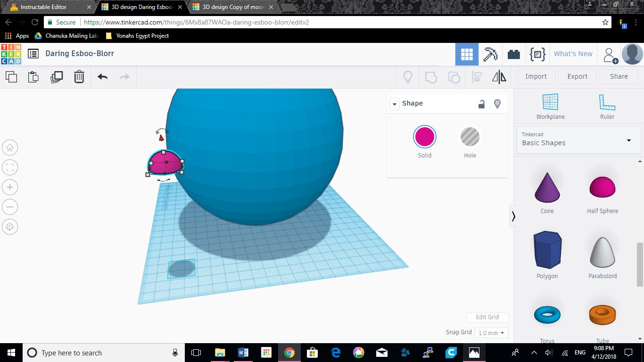
Task: Open the design list menu icon
Action: coord(33,54)
